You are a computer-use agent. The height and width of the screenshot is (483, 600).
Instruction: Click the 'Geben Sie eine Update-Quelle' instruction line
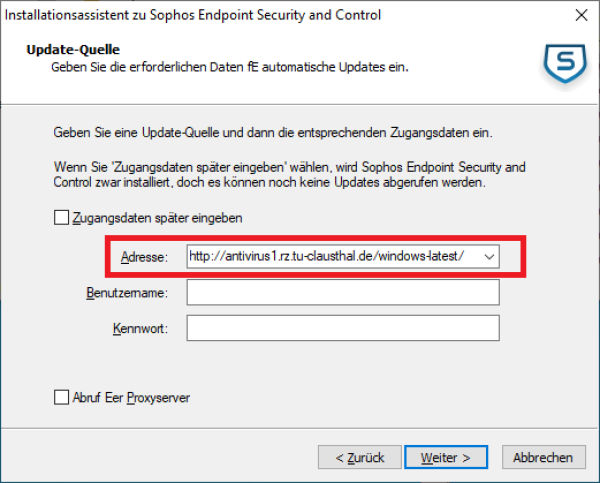pos(271,132)
